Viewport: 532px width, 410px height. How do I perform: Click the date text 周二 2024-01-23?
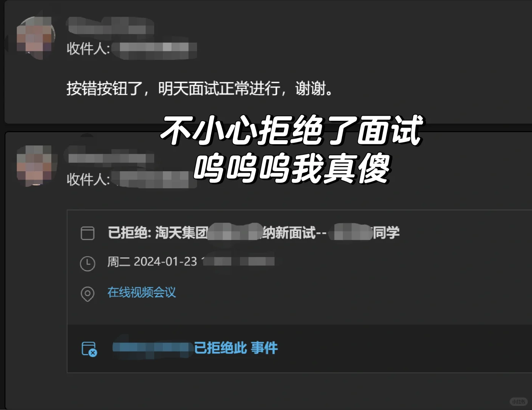click(152, 262)
